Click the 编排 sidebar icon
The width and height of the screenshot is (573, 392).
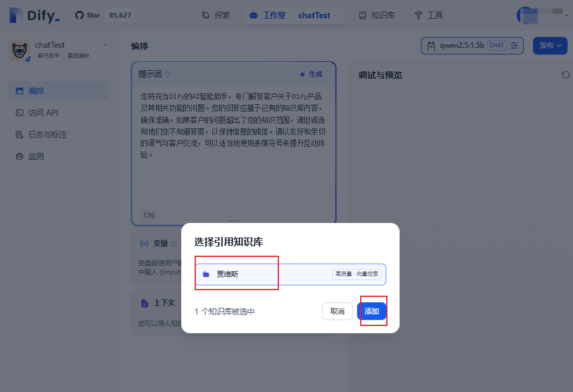(x=19, y=91)
